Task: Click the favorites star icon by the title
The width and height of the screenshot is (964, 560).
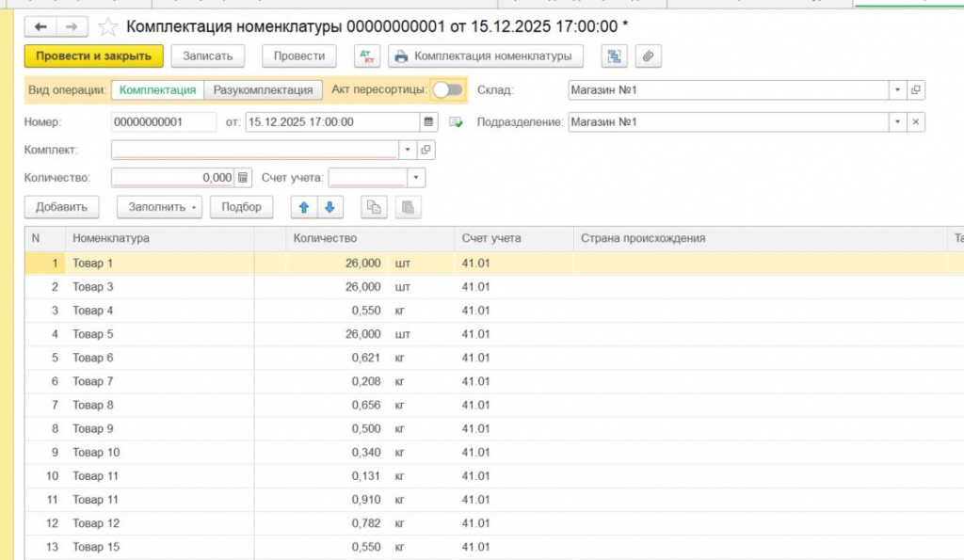Action: (108, 27)
